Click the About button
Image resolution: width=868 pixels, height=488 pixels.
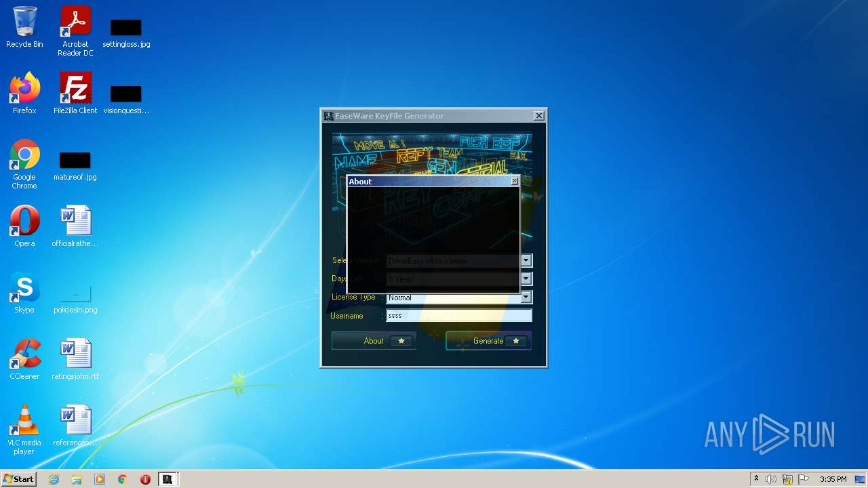pos(374,341)
